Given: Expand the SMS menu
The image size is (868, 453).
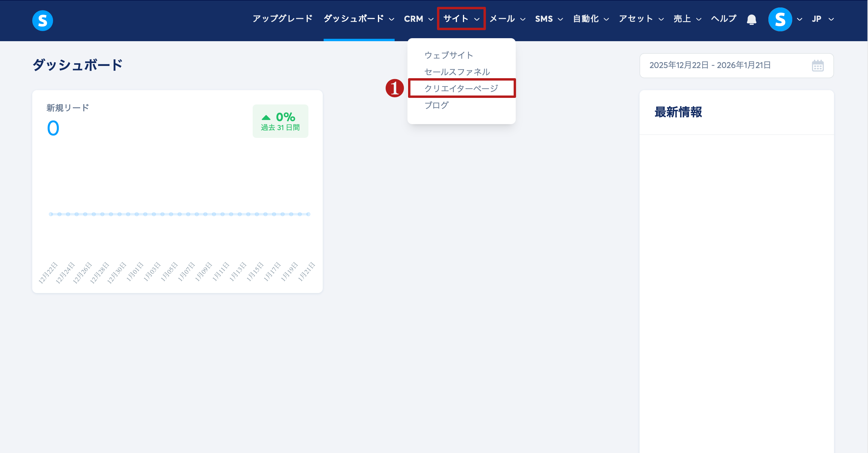Looking at the screenshot, I should pyautogui.click(x=549, y=19).
